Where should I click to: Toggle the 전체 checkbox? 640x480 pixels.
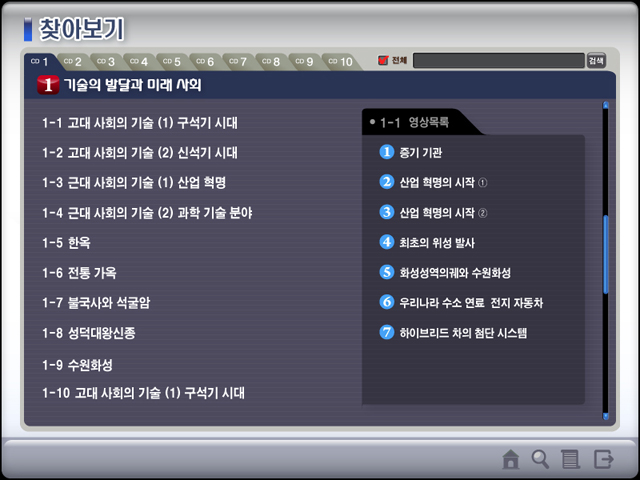click(x=383, y=61)
